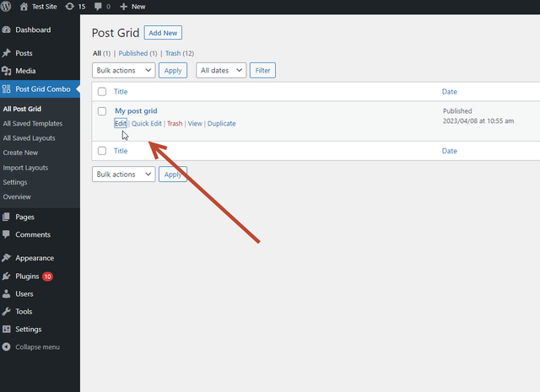This screenshot has width=540, height=392.
Task: Click the plus New icon in admin bar
Action: 124,7
